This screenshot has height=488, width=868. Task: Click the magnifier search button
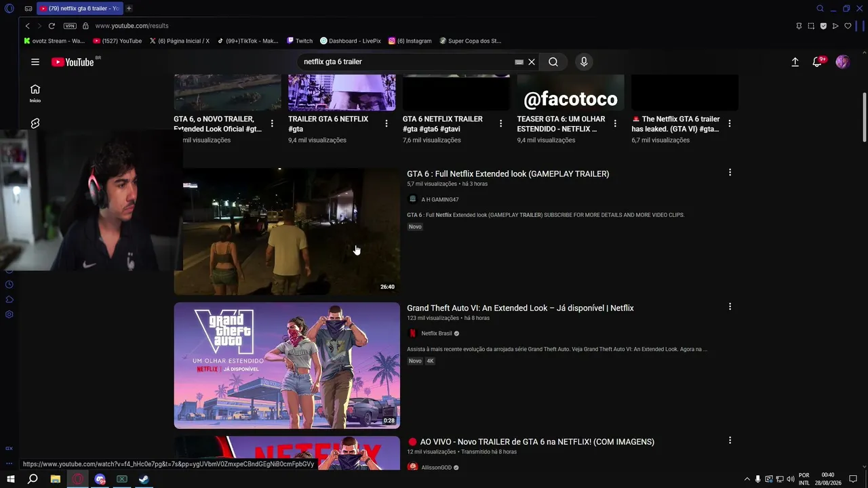[x=553, y=62]
